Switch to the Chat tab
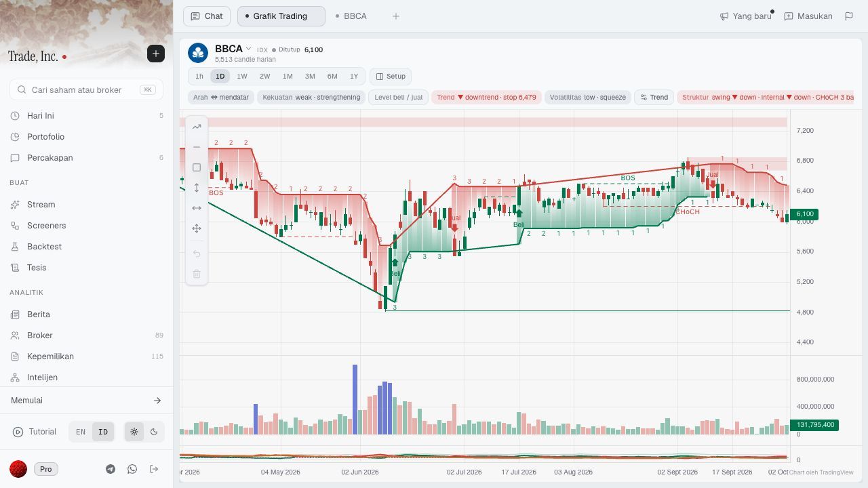Image resolution: width=868 pixels, height=488 pixels. (207, 16)
